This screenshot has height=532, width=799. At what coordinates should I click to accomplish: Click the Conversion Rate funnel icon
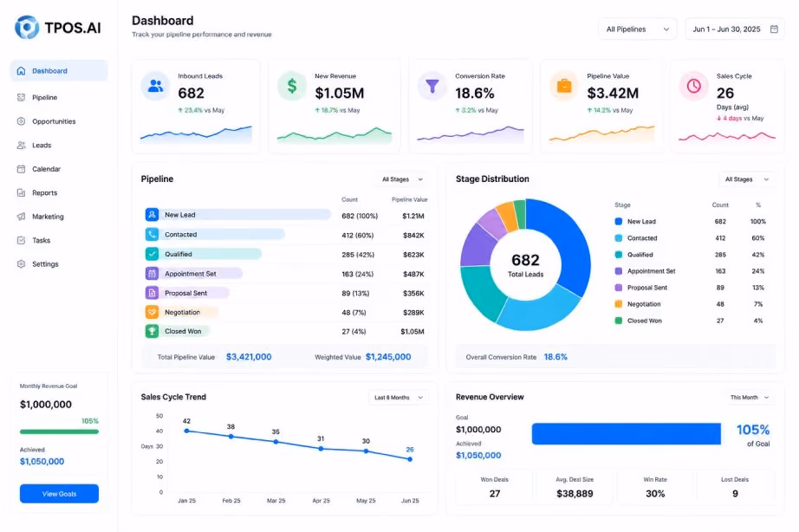coord(432,86)
